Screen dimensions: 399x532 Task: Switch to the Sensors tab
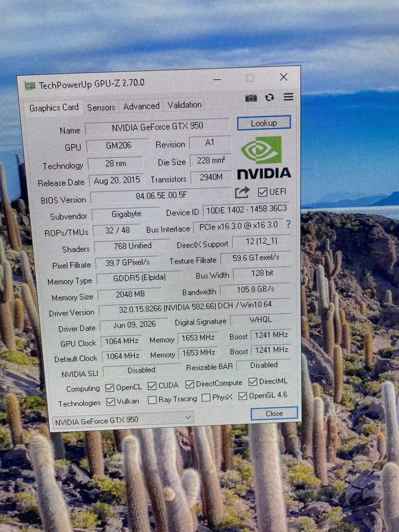pos(101,107)
